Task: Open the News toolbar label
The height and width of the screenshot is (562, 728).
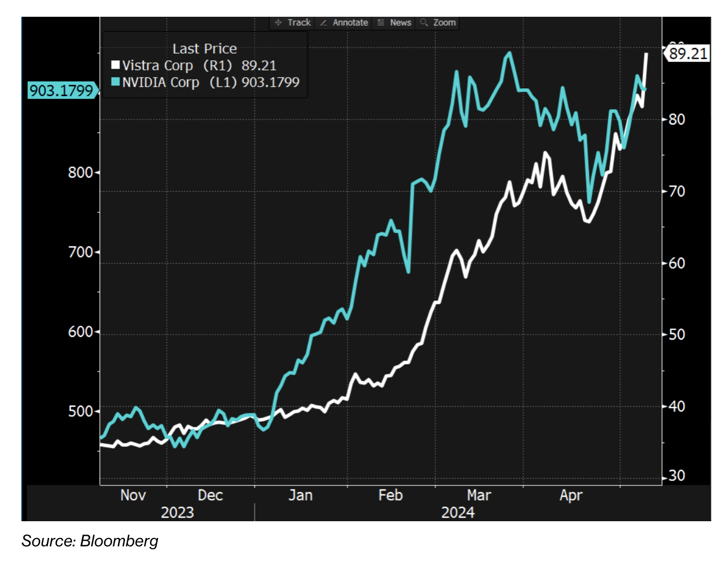Action: pyautogui.click(x=400, y=23)
